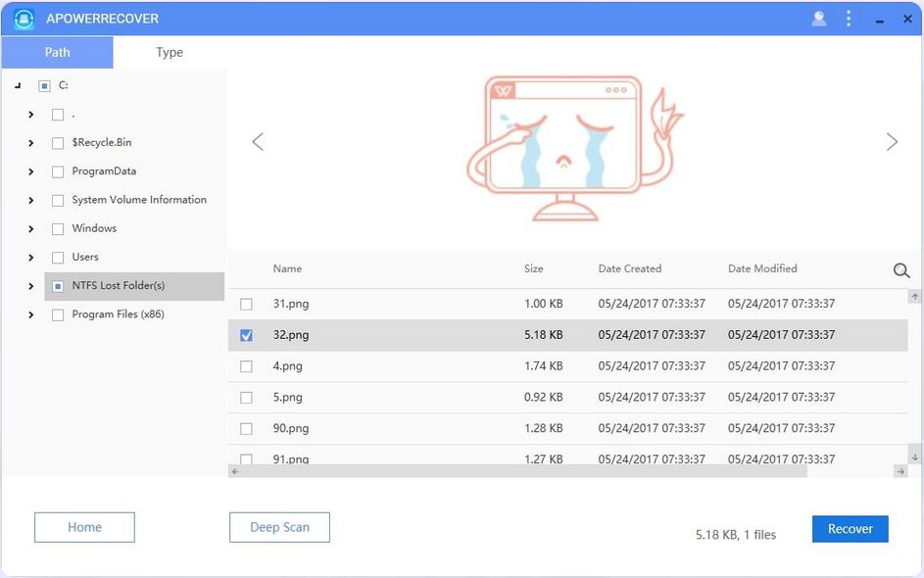Screen dimensions: 924x578
Task: Switch to the Type tab
Action: pyautogui.click(x=169, y=52)
